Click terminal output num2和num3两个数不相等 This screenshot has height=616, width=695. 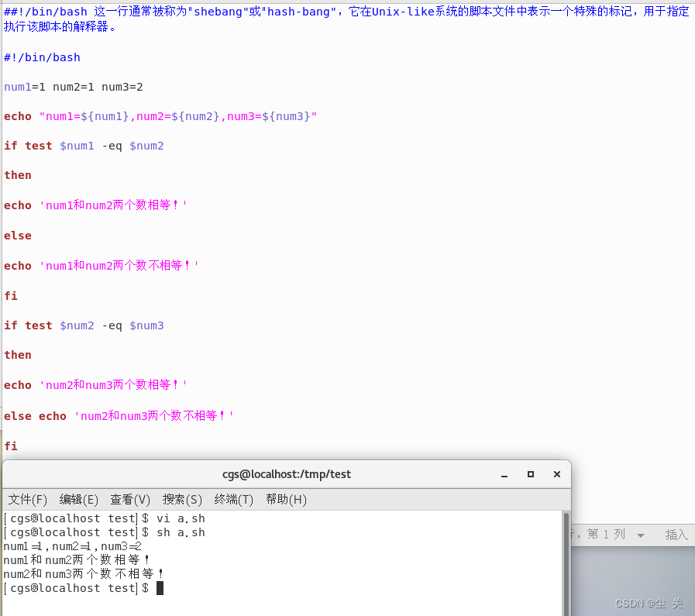[x=84, y=574]
